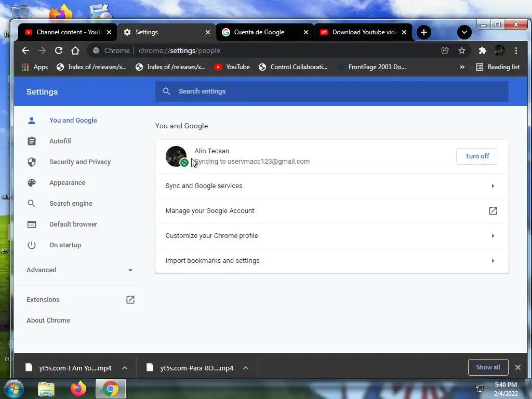Go back using the browser back arrow
532x399 pixels.
pos(25,50)
